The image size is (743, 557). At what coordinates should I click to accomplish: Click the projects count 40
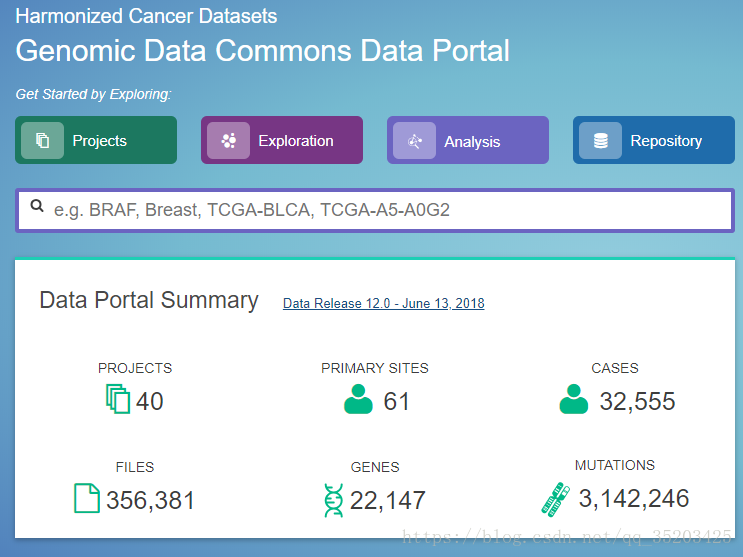tap(149, 401)
